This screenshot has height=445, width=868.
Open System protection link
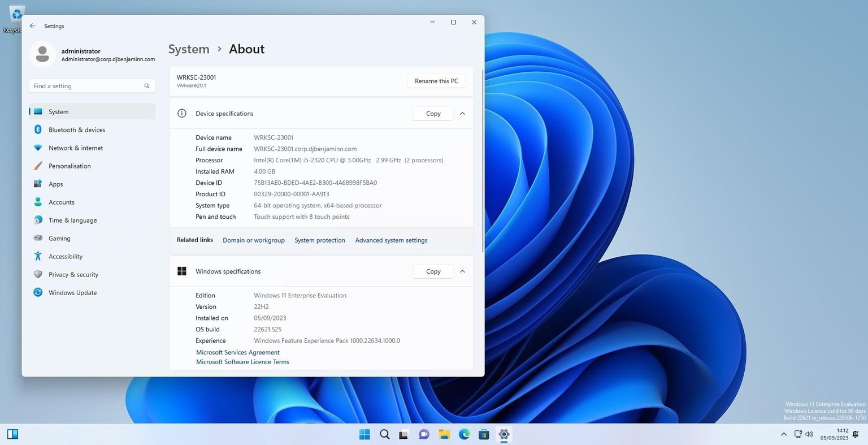click(x=320, y=240)
